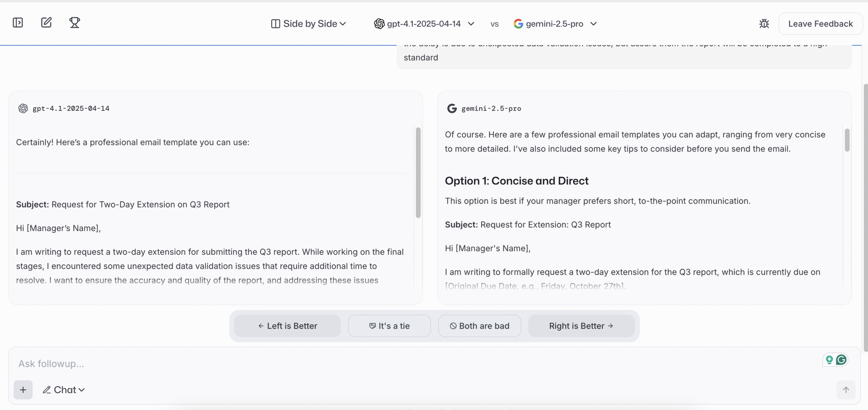Toggle the sidebar panel icon
The height and width of the screenshot is (410, 868).
point(18,23)
